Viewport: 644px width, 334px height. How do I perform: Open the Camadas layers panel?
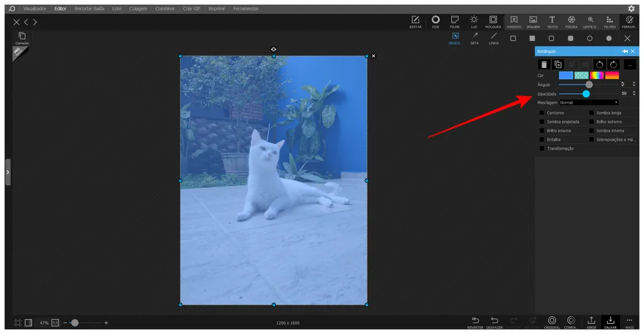tap(22, 38)
